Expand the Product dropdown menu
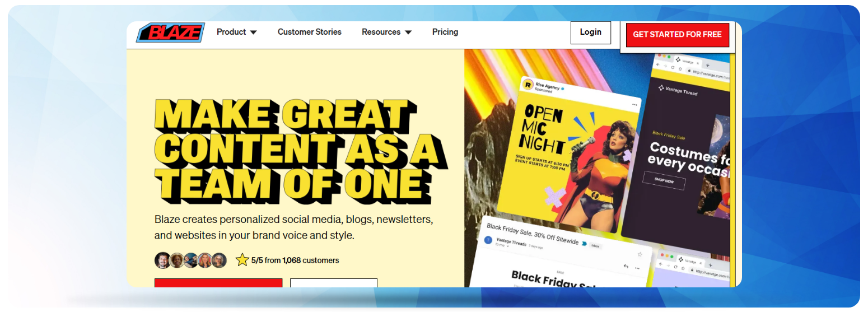 point(236,32)
